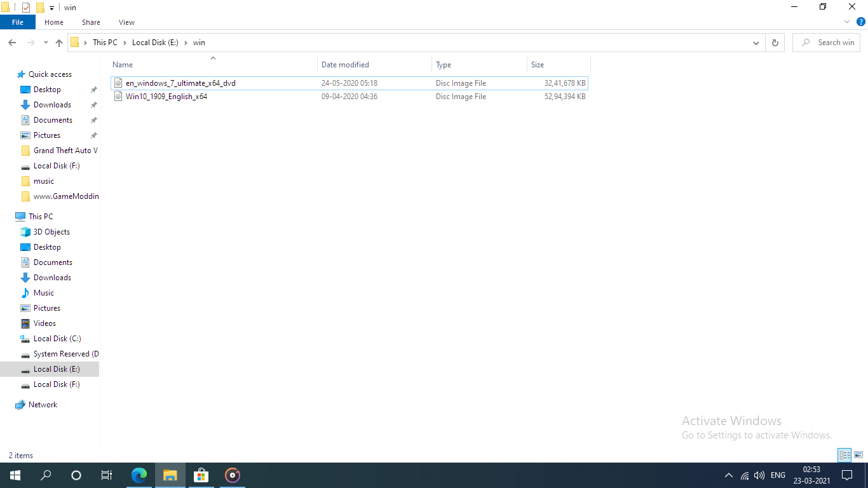The width and height of the screenshot is (868, 488).
Task: Click the Properties quick access toolbar icon
Action: tap(26, 8)
